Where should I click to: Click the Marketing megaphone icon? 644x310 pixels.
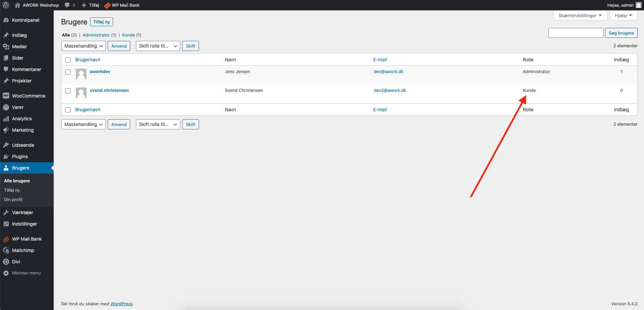[x=6, y=130]
